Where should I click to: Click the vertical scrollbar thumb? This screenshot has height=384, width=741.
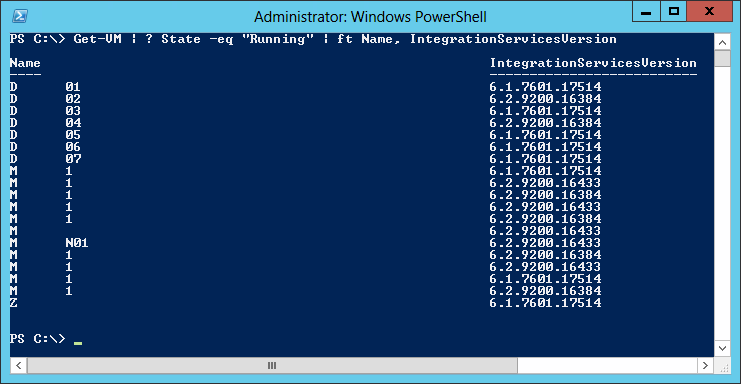[x=722, y=59]
